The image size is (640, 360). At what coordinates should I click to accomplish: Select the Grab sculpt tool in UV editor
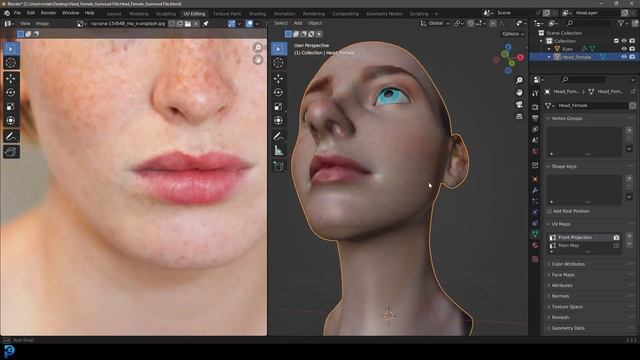click(x=11, y=152)
